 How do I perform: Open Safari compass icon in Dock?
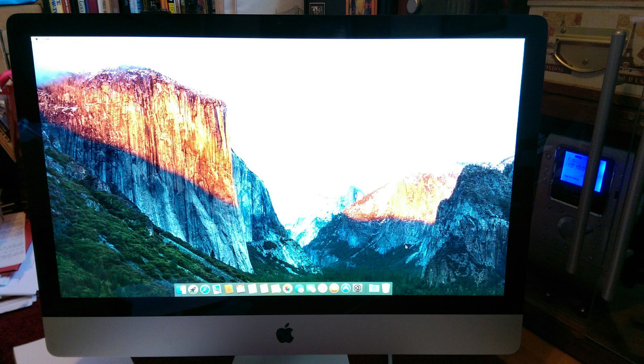tap(205, 289)
